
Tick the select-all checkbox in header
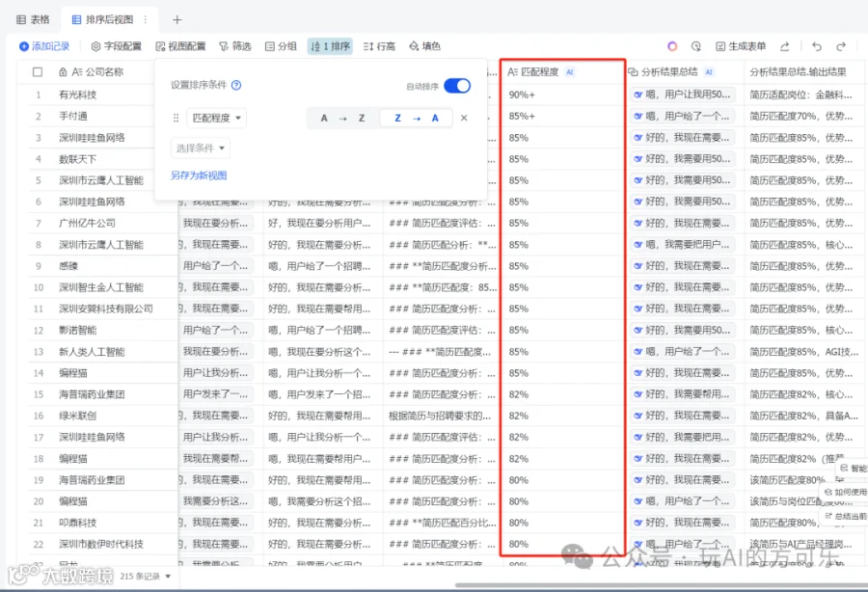[38, 72]
